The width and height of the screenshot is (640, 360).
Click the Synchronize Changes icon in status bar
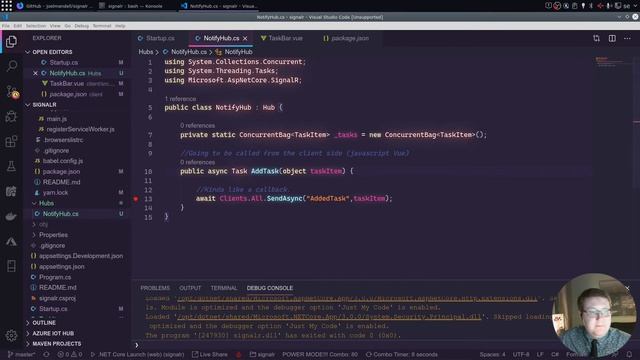click(46, 354)
